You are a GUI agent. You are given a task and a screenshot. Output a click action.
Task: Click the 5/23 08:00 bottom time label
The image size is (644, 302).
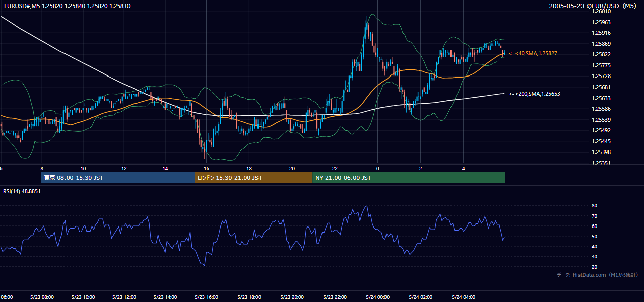tap(41, 297)
